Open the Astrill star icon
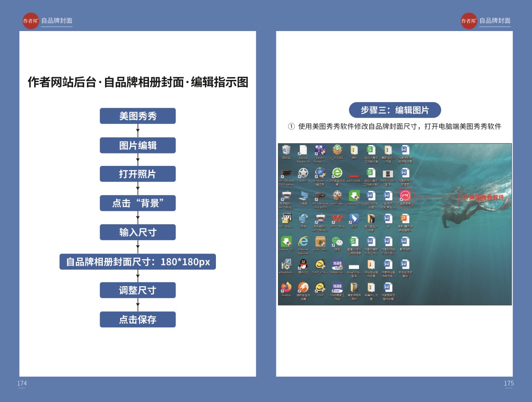This screenshot has height=402, width=532. 303,173
